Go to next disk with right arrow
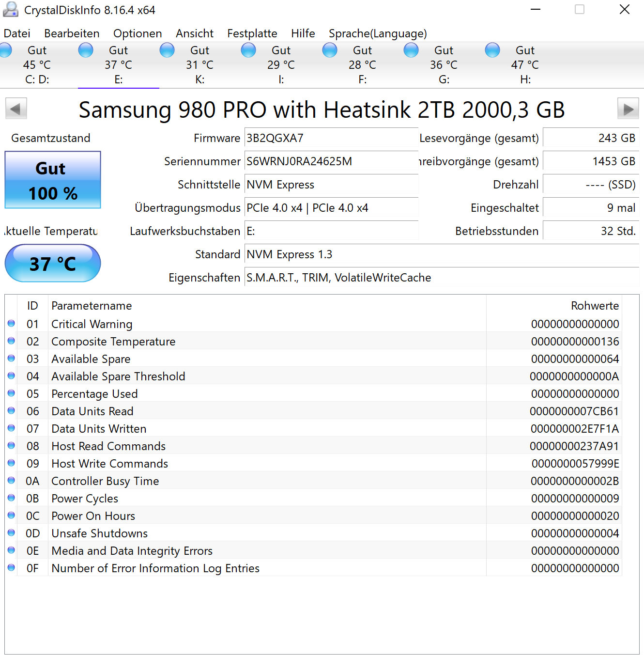Image resolution: width=644 pixels, height=657 pixels. point(628,109)
